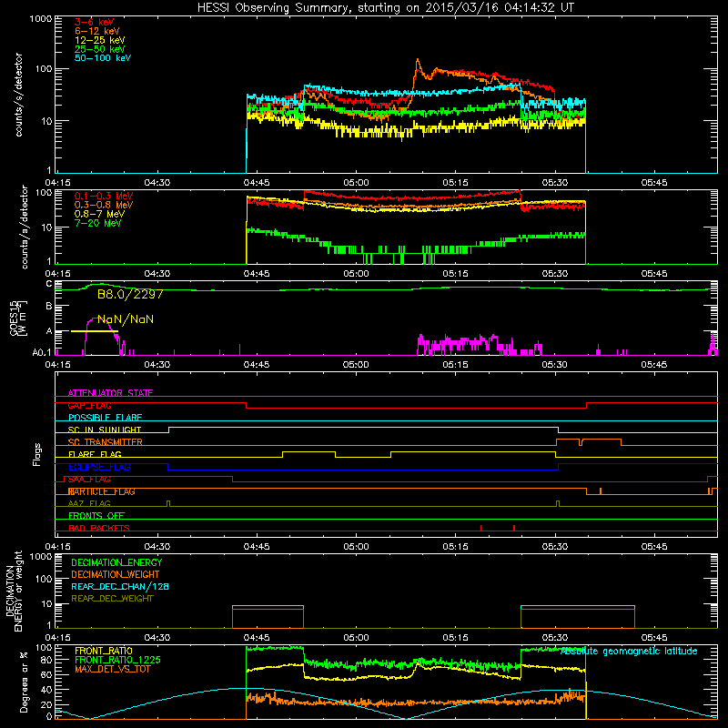This screenshot has width=728, height=728.
Task: Select the AAZ_FLAG label
Action: 89,503
